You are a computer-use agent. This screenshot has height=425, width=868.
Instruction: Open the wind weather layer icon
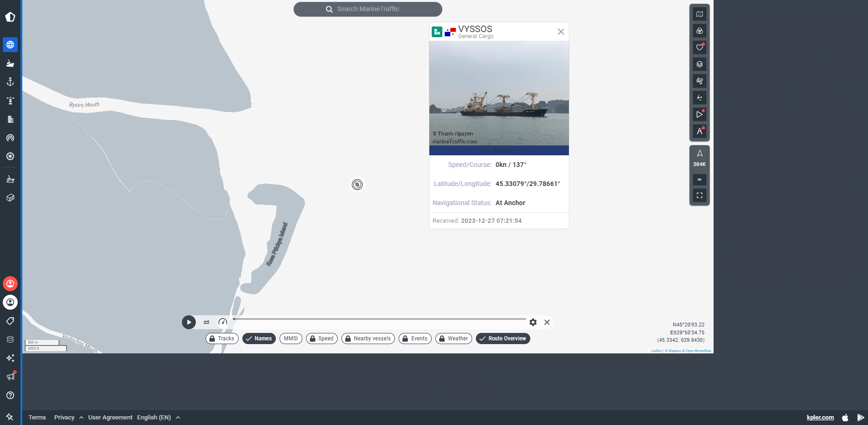pos(700,81)
